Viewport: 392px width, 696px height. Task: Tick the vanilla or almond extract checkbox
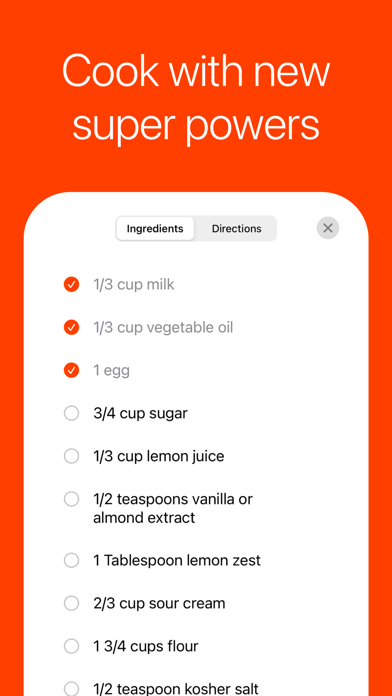[71, 499]
